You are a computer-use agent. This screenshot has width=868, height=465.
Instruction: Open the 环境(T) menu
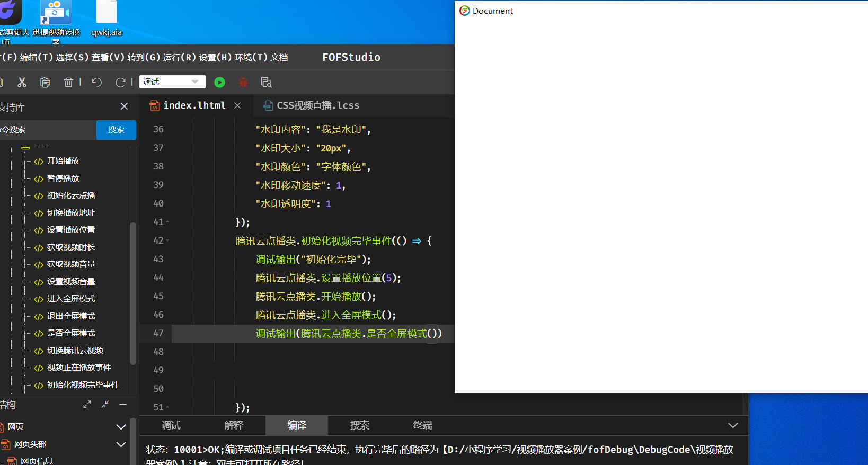coord(251,57)
